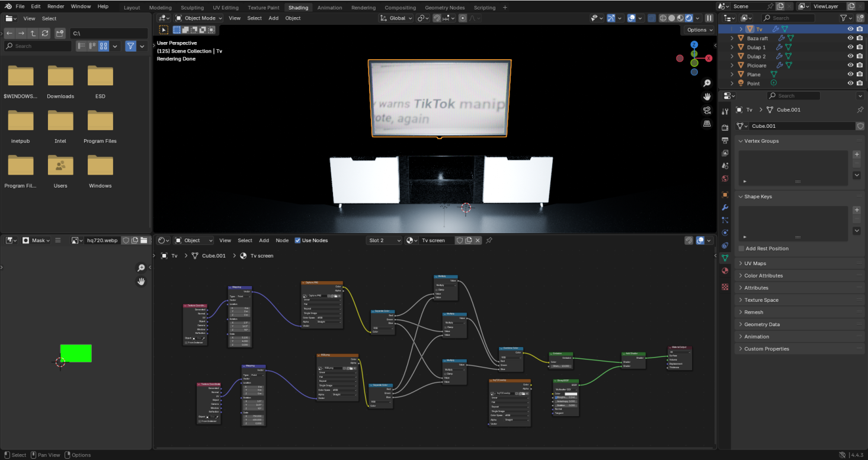Toggle camera view in 3D viewport
Viewport: 868px width, 460px height.
(x=707, y=110)
